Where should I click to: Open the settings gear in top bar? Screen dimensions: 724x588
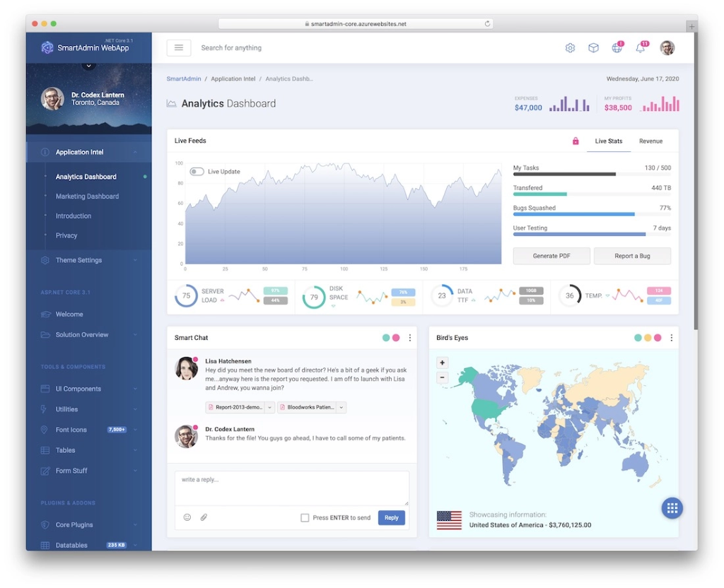coord(571,48)
